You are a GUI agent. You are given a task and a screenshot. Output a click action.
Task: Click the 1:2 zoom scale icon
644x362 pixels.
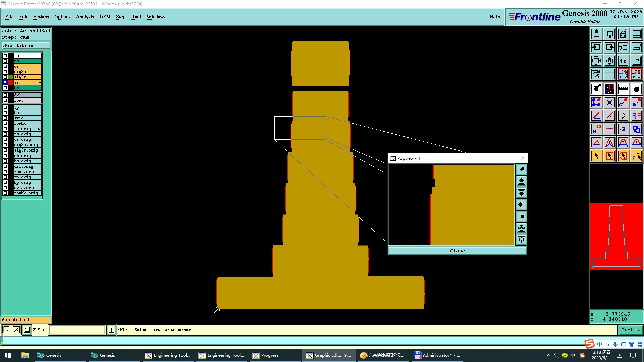623,61
